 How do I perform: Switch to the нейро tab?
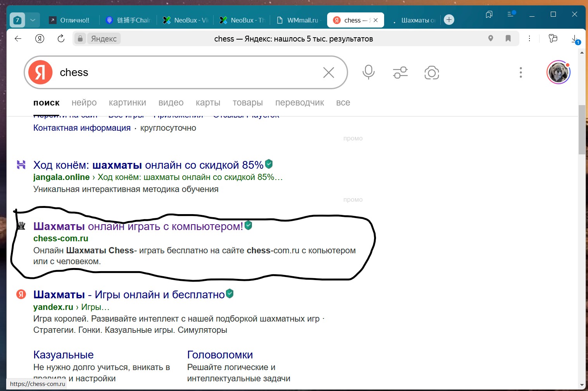tap(84, 103)
